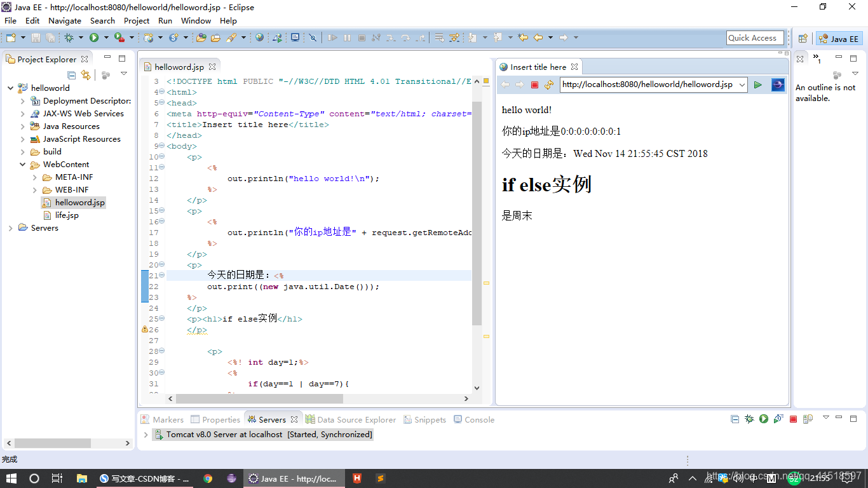This screenshot has width=868, height=488.
Task: Open Servers view menu triangle
Action: 825,417
